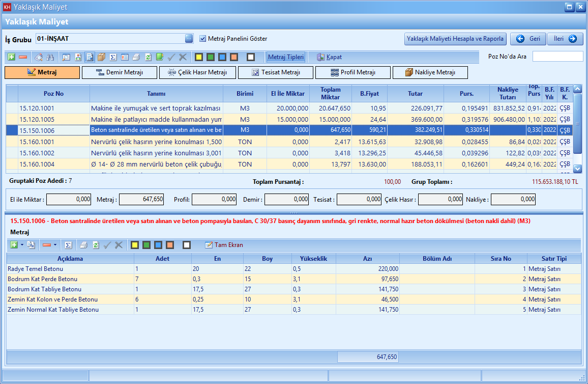
Task: Click the red minus delete icon in top toolbar
Action: click(x=23, y=57)
